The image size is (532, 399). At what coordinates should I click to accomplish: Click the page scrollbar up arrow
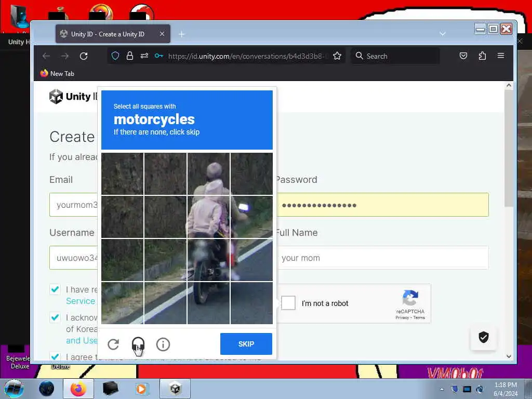coord(509,86)
